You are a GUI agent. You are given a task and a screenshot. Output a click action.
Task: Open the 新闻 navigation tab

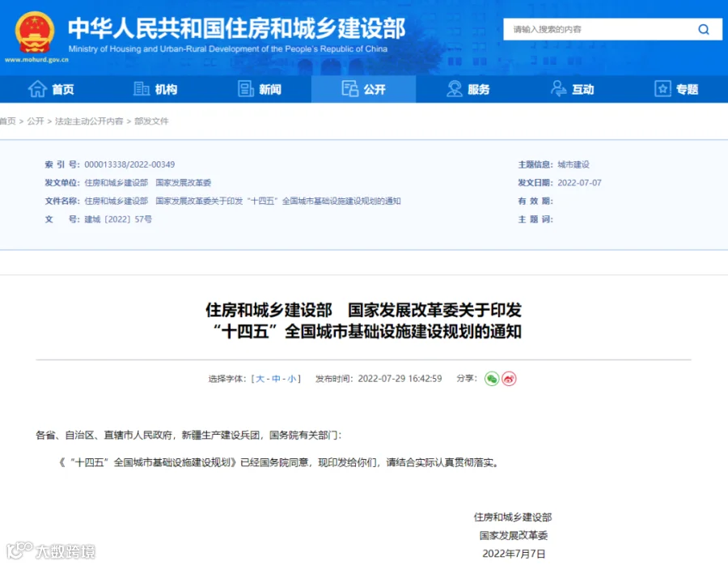pyautogui.click(x=259, y=89)
